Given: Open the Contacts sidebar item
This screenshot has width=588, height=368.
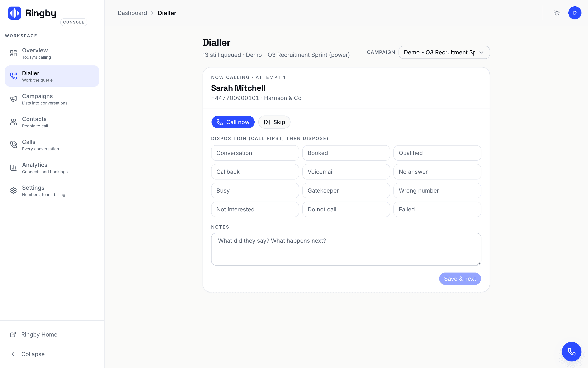Looking at the screenshot, I should (x=52, y=122).
